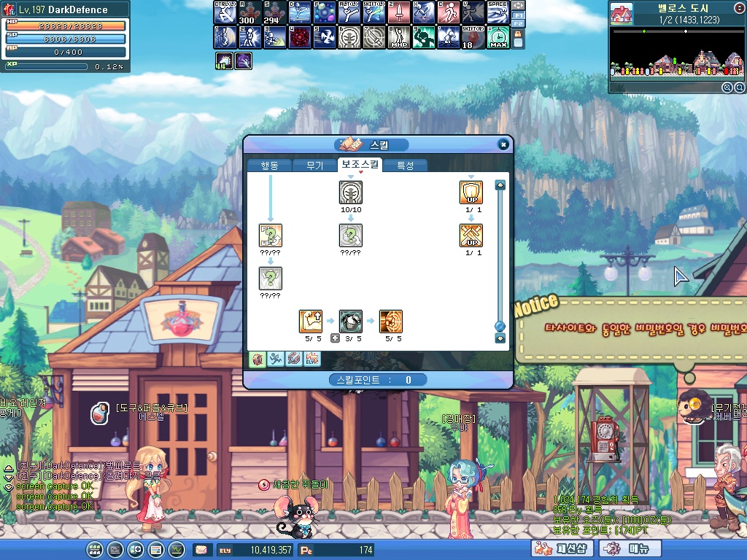Switch to hotbar page F1
This screenshot has width=747, height=560.
(x=519, y=15)
